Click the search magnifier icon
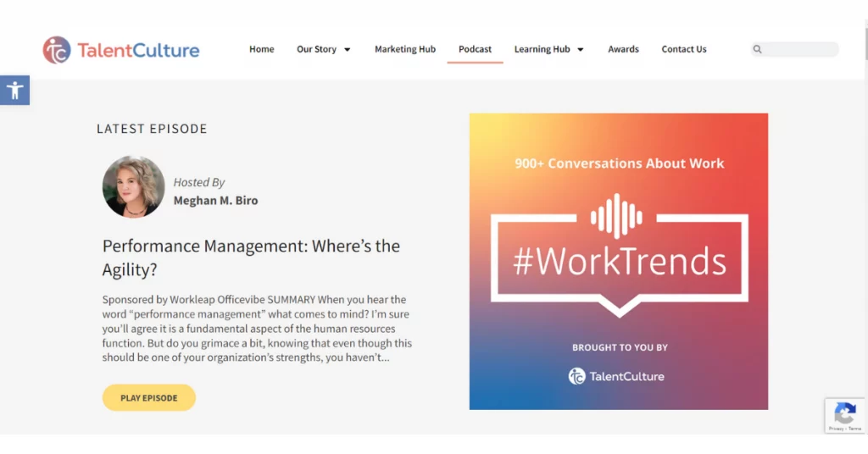Screen dimensions: 868x454 757,49
